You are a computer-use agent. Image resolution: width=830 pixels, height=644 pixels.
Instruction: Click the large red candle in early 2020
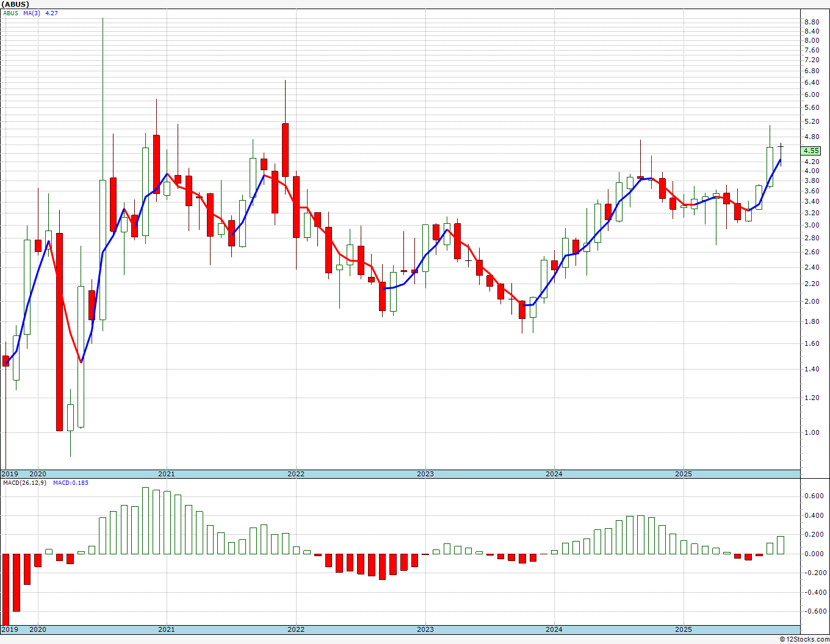coord(59,332)
